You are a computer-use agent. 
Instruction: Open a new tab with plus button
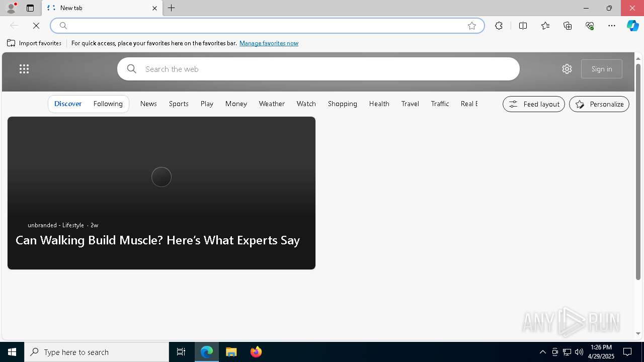172,8
